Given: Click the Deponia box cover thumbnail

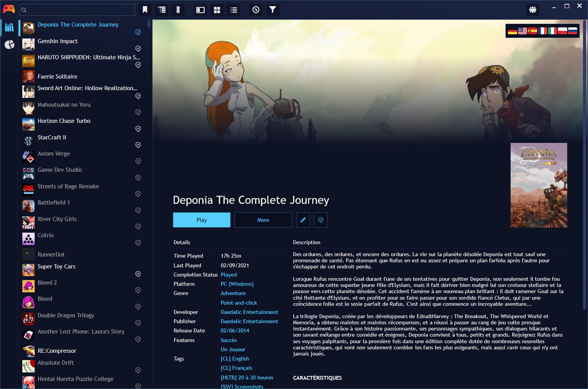Looking at the screenshot, I should click(539, 185).
